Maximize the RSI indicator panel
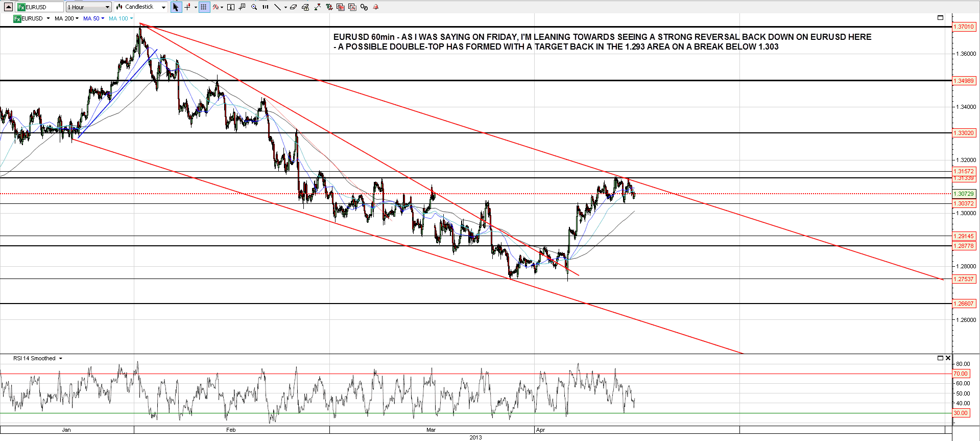The height and width of the screenshot is (441, 980). pos(940,358)
